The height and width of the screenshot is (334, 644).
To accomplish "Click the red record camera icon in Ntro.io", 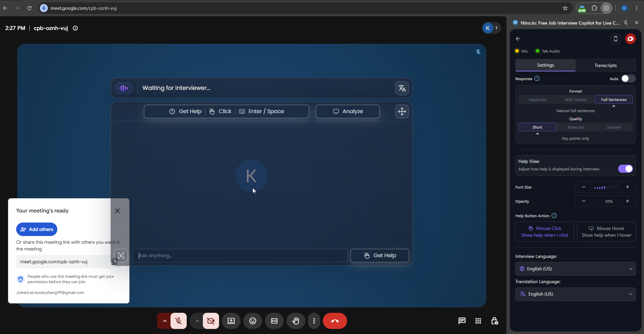I will [631, 39].
